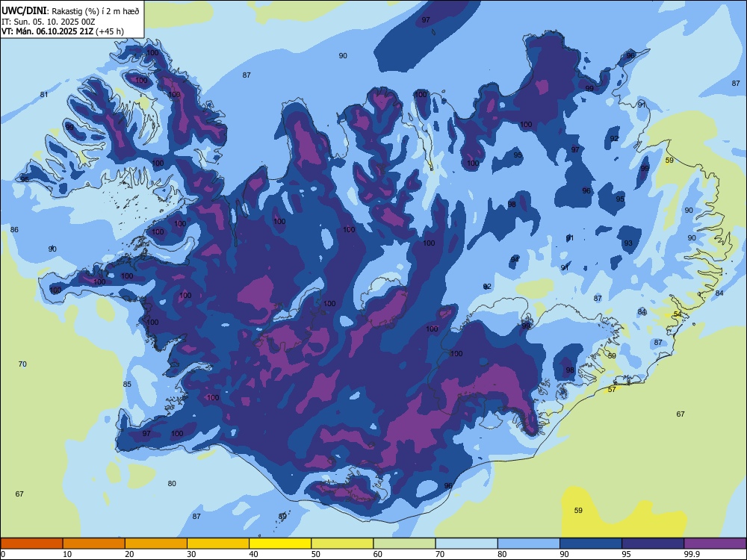Select the orange 10–20 legend swatch
The height and width of the screenshot is (560, 747).
click(x=94, y=544)
